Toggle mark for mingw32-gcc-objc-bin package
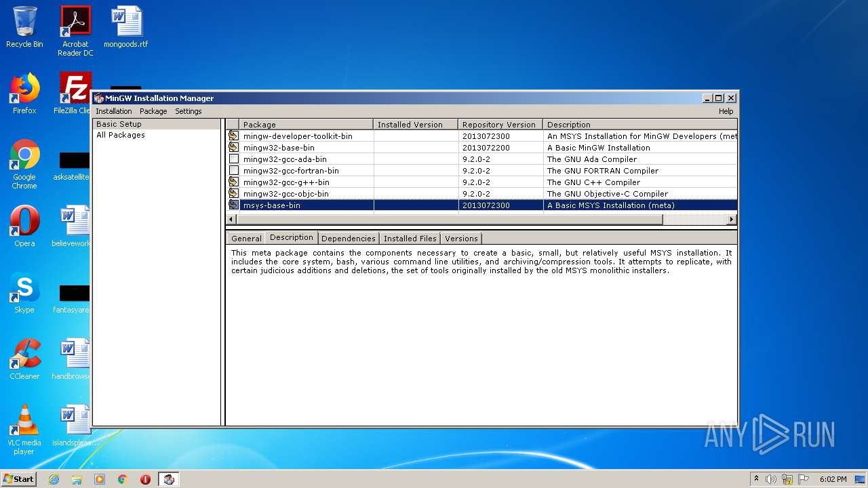This screenshot has height=488, width=868. (233, 193)
